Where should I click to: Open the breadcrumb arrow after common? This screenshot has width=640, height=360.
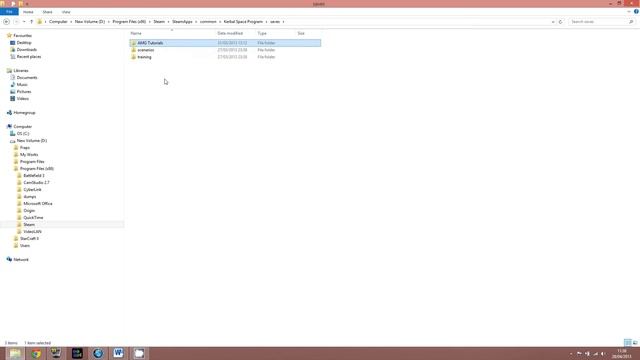220,22
